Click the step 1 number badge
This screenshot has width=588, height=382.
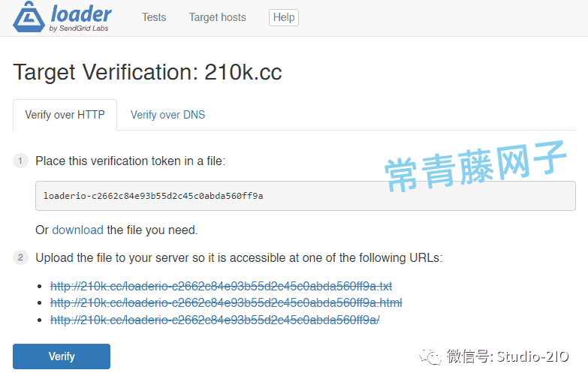pos(20,161)
